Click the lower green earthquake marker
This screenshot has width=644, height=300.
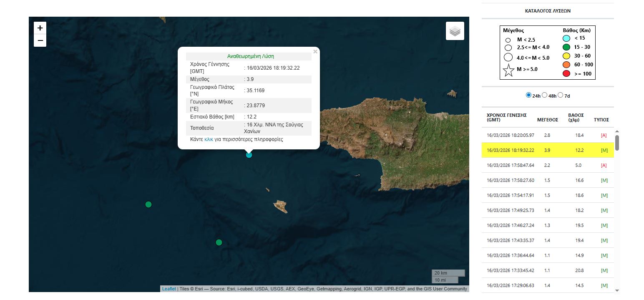(x=219, y=242)
